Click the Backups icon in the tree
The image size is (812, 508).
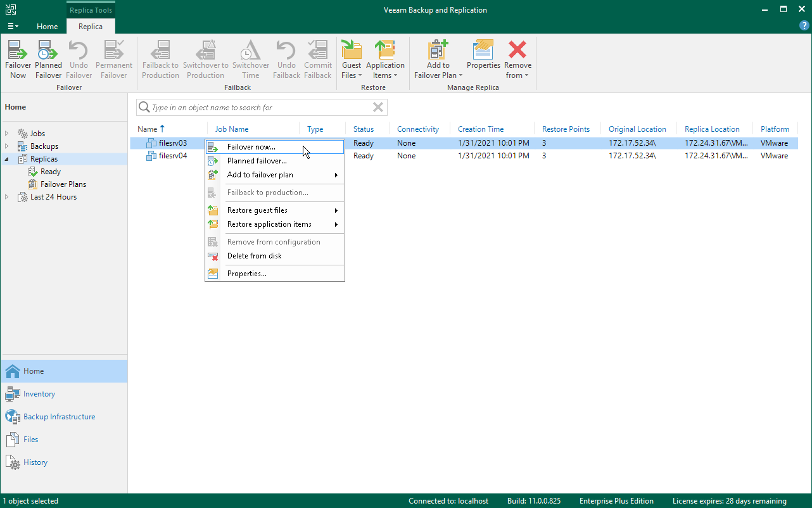(x=23, y=146)
